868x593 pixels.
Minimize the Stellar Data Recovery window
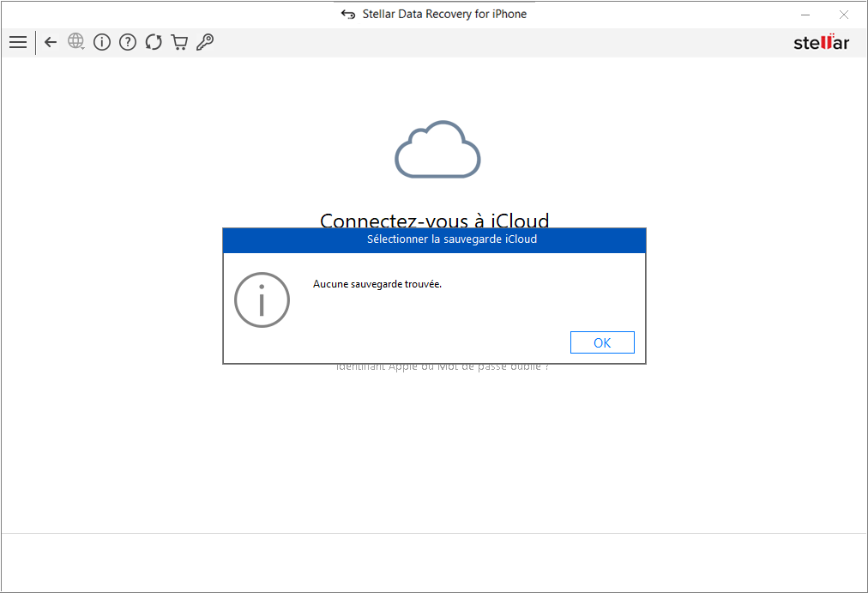806,15
